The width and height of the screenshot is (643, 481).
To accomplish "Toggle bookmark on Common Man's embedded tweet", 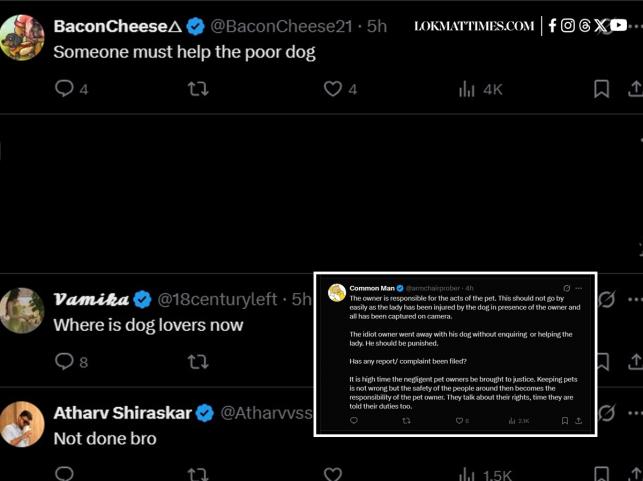I will [x=565, y=421].
